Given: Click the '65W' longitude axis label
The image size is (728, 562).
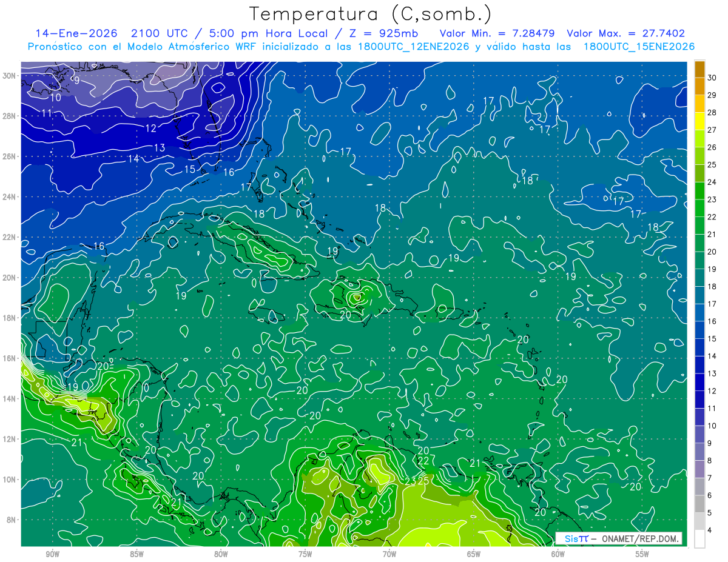Looking at the screenshot, I should click(474, 554).
